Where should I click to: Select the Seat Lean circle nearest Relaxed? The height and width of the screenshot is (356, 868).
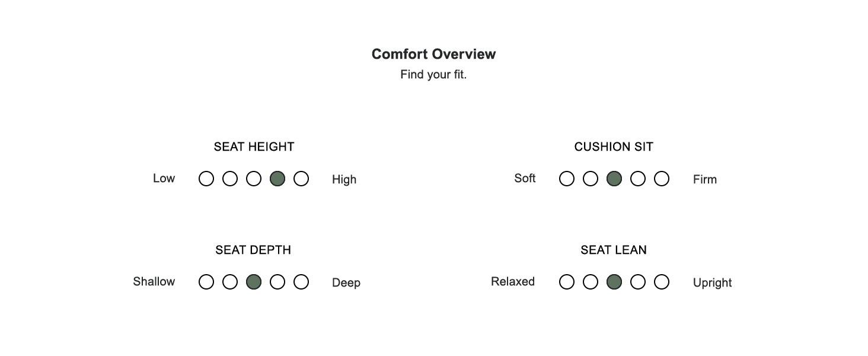pyautogui.click(x=567, y=282)
